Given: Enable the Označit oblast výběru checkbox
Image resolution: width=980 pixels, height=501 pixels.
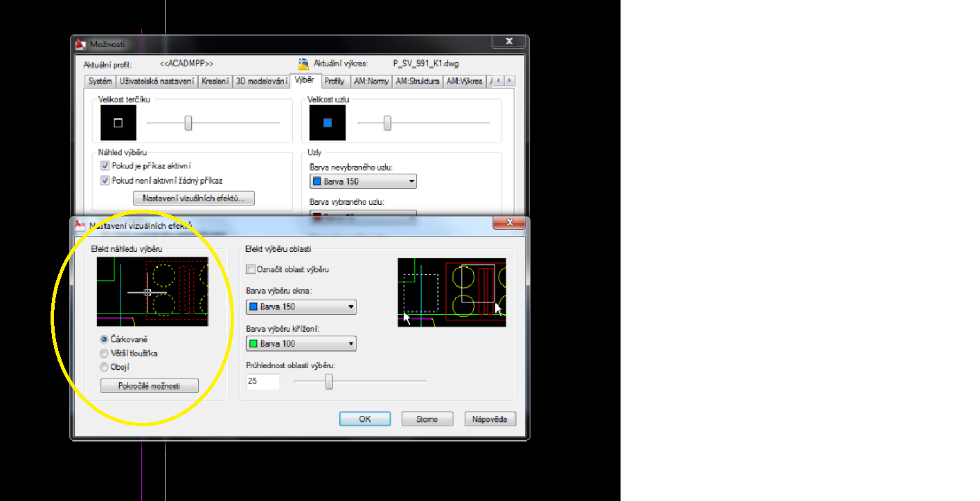Looking at the screenshot, I should (x=251, y=269).
